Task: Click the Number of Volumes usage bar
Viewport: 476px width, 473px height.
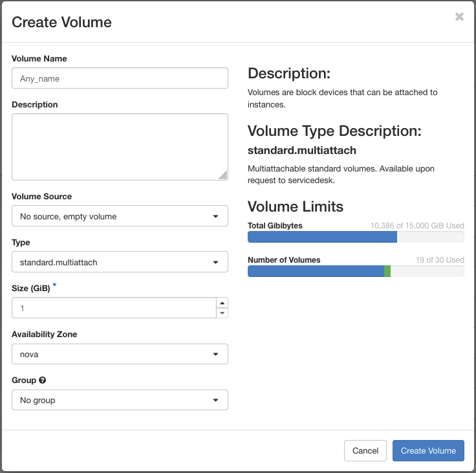Action: pos(356,271)
